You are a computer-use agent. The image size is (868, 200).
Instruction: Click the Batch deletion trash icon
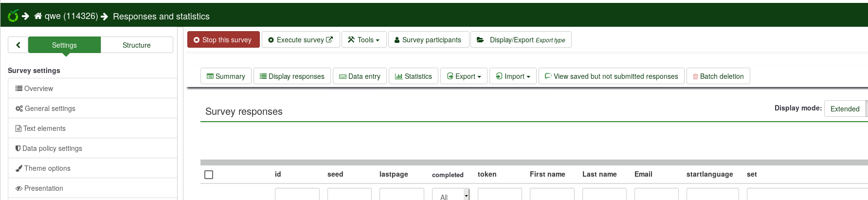695,76
